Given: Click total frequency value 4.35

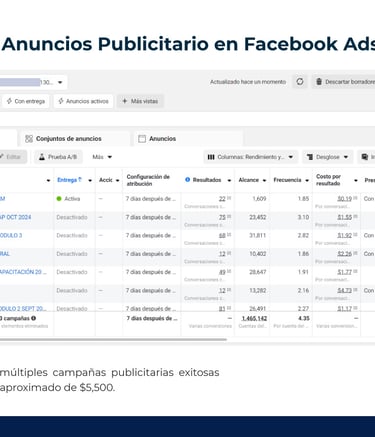Looking at the screenshot, I should pos(304,319).
